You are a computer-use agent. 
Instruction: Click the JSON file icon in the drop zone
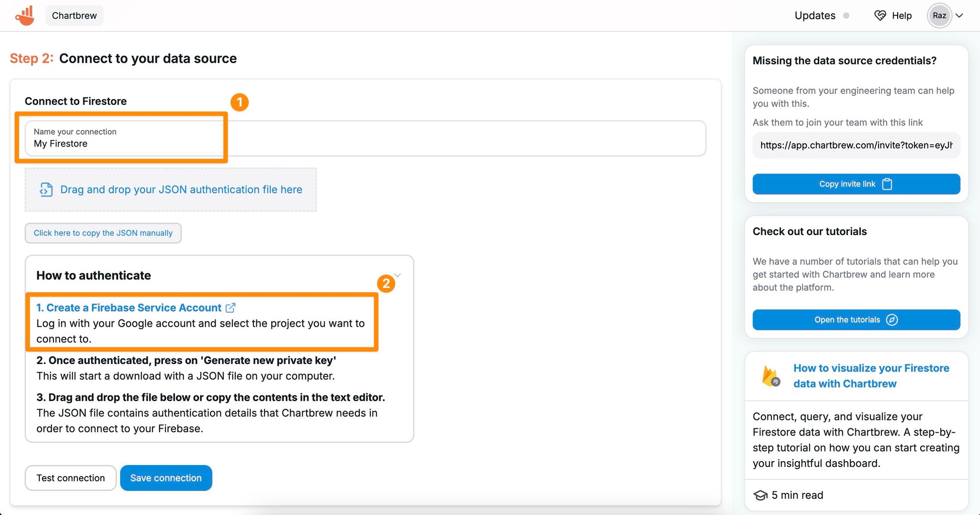46,190
